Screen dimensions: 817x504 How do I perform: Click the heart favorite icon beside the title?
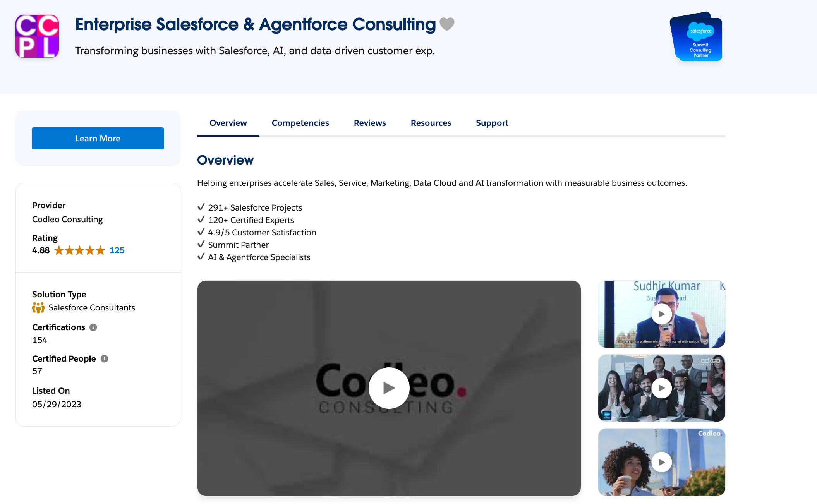tap(447, 24)
